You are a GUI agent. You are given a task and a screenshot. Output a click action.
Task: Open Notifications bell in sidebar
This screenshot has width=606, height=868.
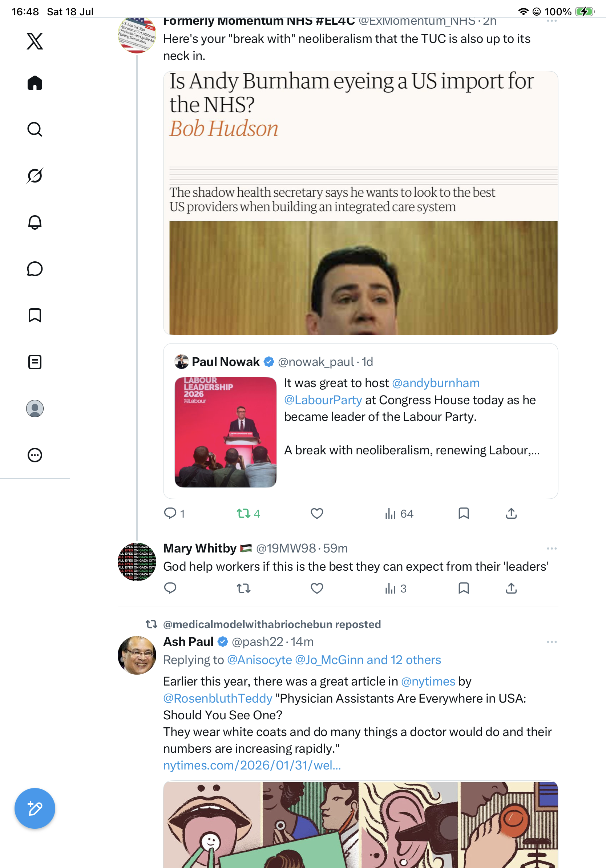(35, 222)
